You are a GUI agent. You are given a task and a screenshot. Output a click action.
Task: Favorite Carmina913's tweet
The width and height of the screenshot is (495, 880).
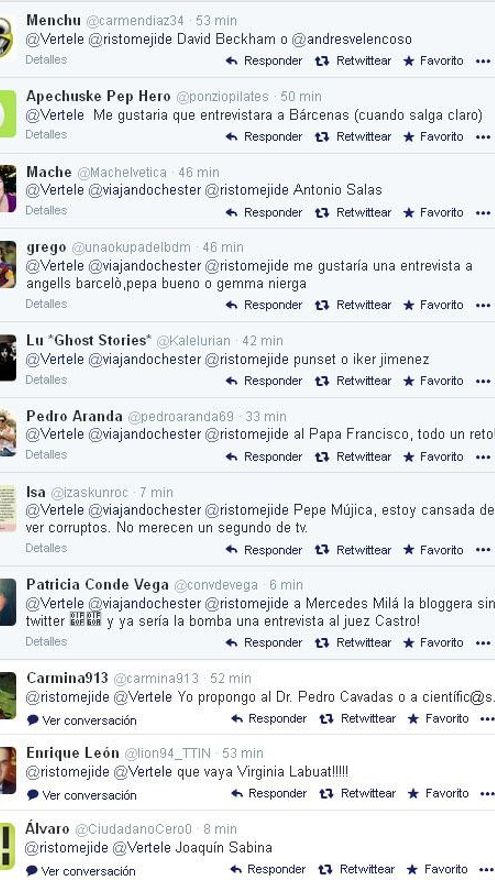[438, 718]
